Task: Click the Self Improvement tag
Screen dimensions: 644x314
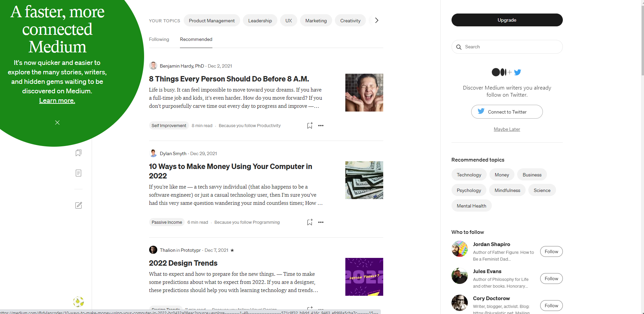Action: [x=169, y=125]
